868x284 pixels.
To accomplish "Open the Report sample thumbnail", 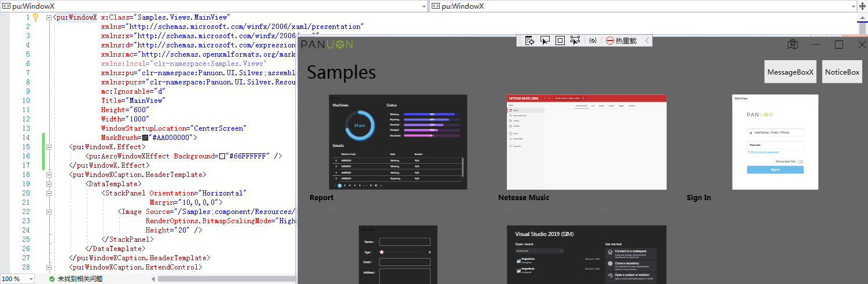I will coord(398,142).
